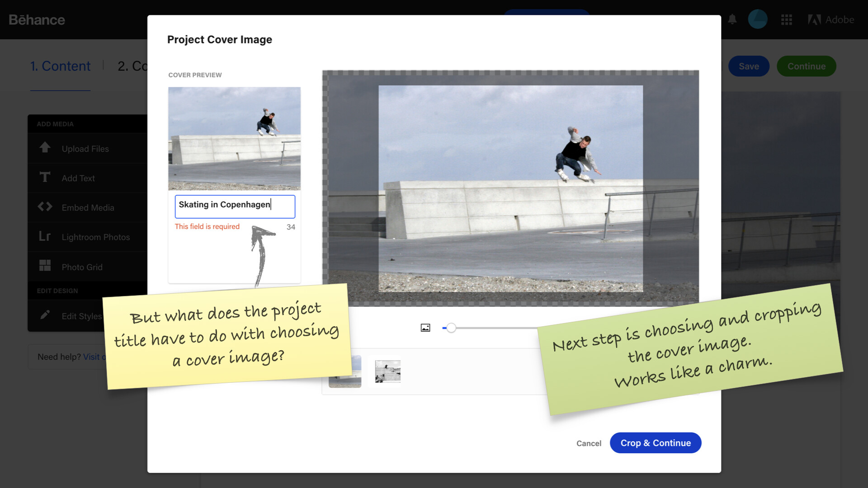Click the Behance logo
The height and width of the screenshot is (488, 868).
(x=37, y=20)
